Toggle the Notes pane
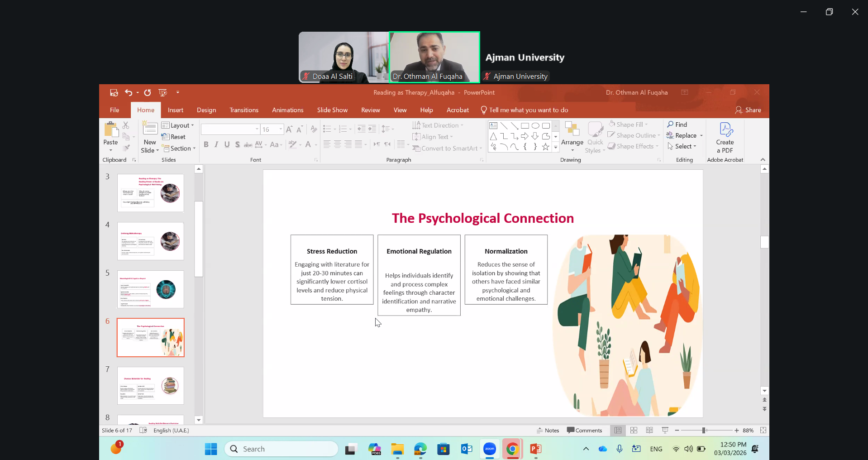868x460 pixels. 548,430
